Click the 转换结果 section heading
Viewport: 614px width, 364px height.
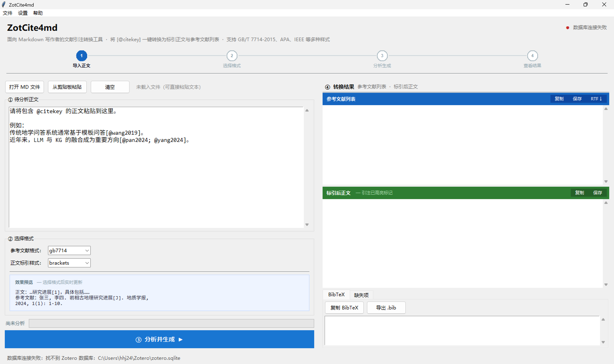[344, 87]
